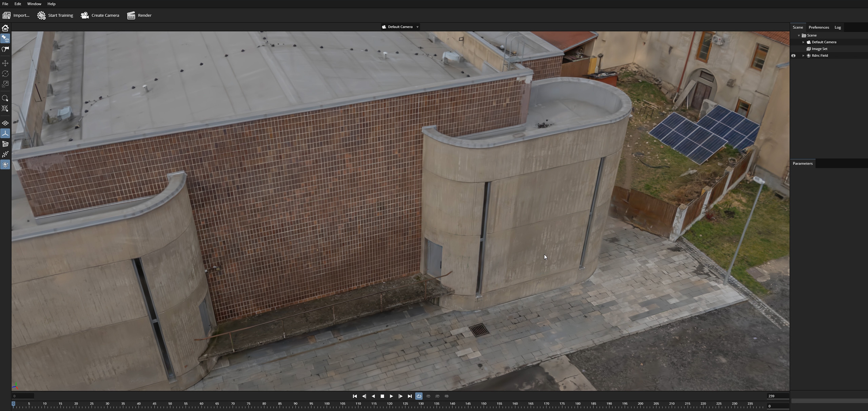Viewport: 868px width, 411px height.
Task: Select the move (translate) tool
Action: coord(5,63)
